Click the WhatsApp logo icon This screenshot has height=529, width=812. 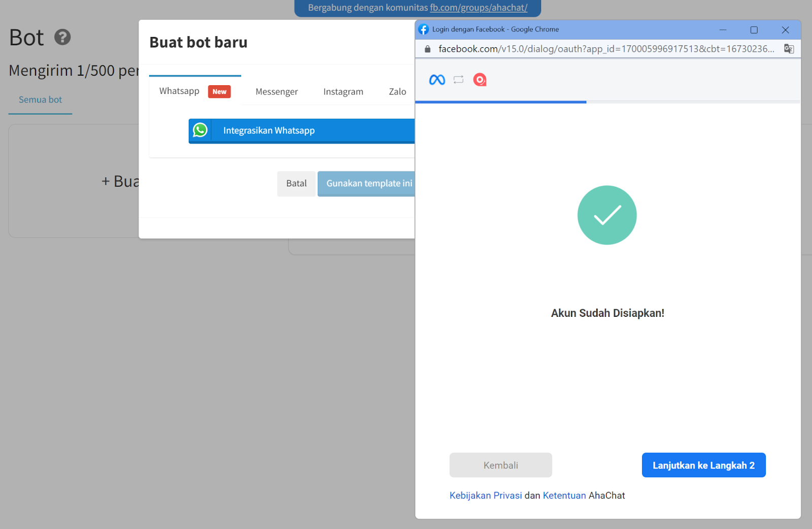click(x=200, y=130)
